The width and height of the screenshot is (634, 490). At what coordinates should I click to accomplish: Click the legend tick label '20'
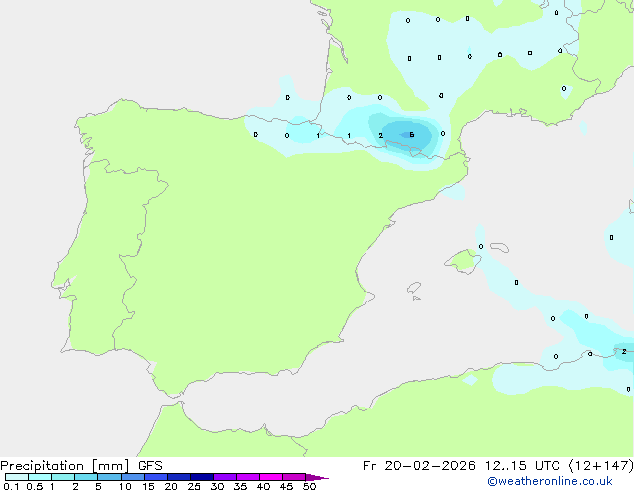[x=171, y=486]
